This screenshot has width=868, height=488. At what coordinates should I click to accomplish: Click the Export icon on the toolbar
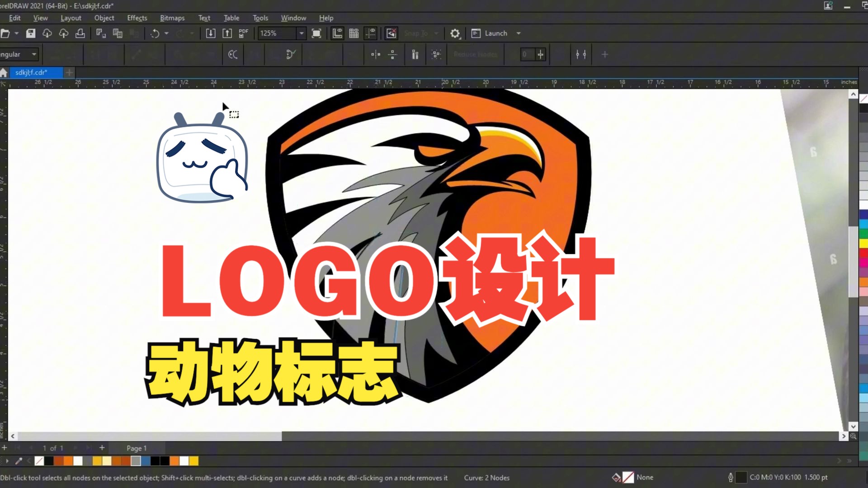click(x=227, y=33)
